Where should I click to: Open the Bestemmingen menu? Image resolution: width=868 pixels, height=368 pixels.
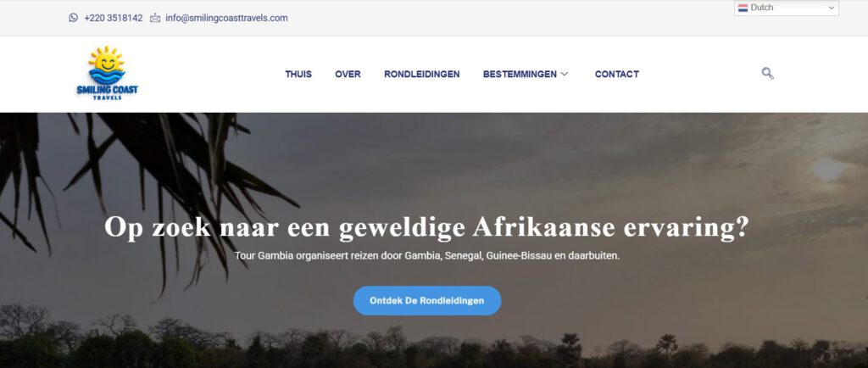520,74
